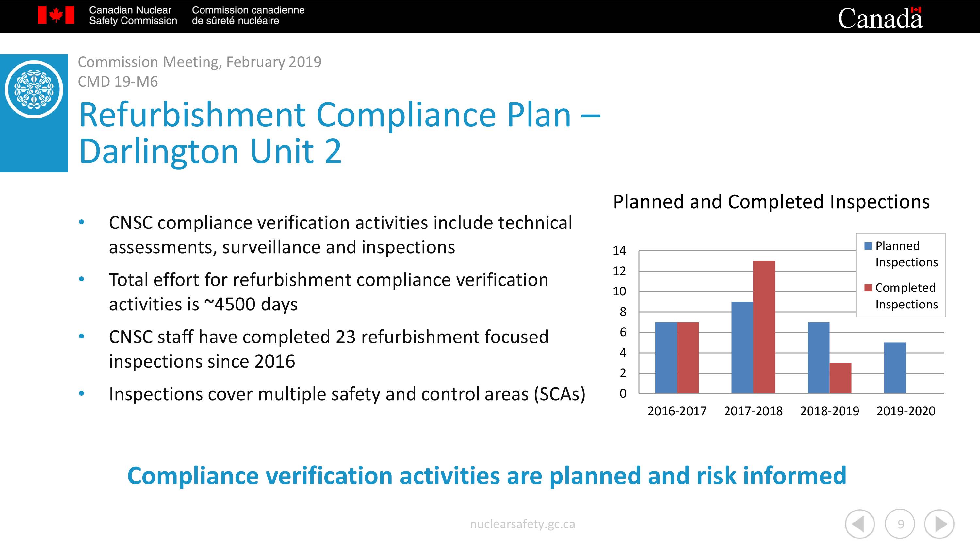Screen dimensions: 980x551
Task: Click the y-axis value '10'
Action: click(x=619, y=292)
